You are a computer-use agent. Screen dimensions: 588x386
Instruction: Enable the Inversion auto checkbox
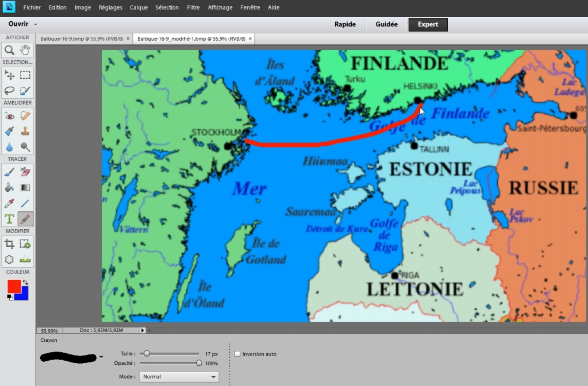(x=237, y=354)
